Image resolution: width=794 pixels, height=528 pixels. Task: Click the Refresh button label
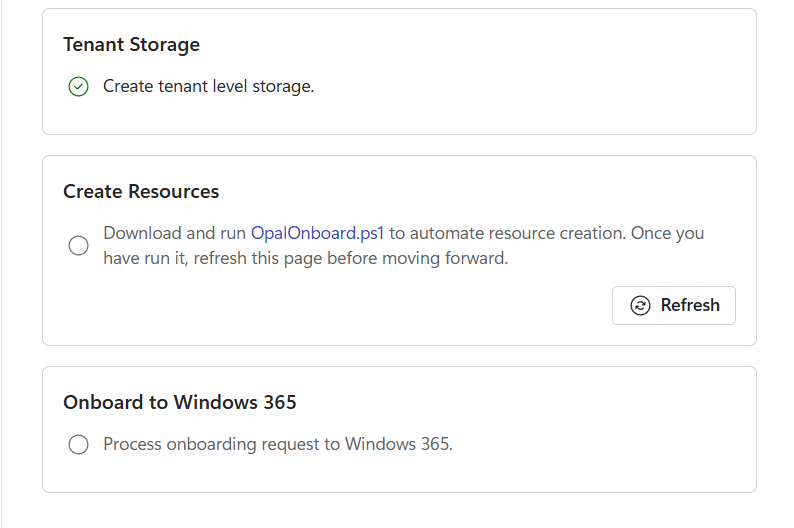point(690,305)
